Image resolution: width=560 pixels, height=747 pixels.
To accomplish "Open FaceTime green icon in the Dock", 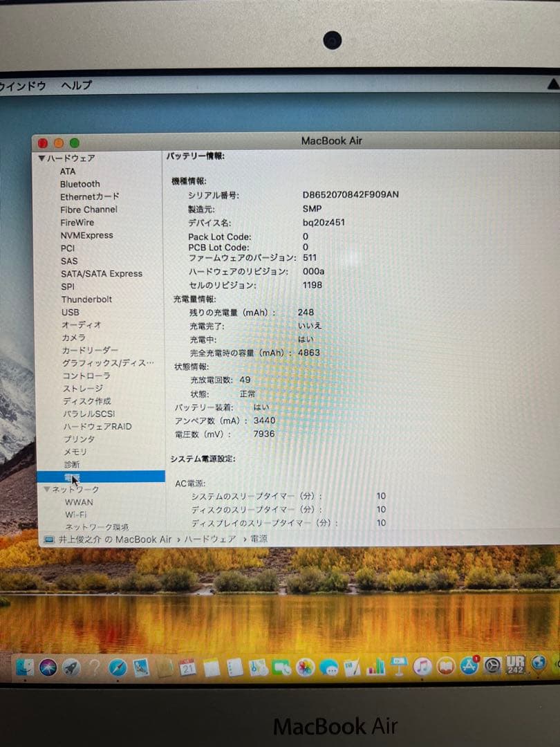I will pyautogui.click(x=282, y=668).
